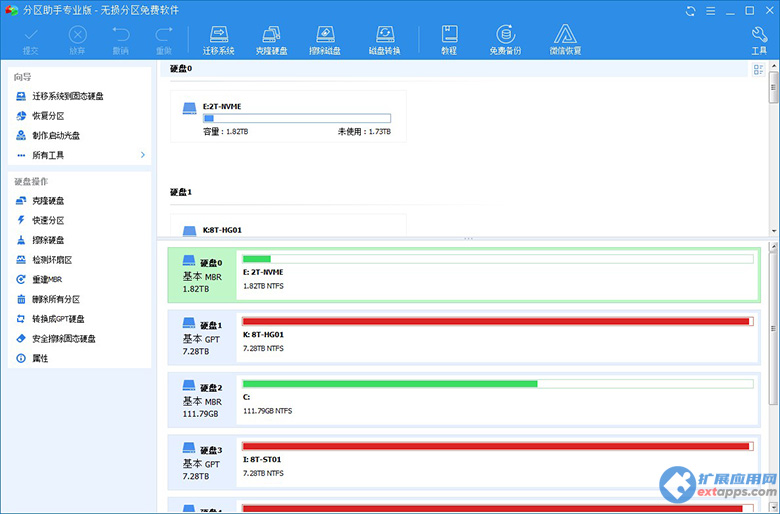Click the 硬盘1 heading in upper pane

click(x=181, y=192)
